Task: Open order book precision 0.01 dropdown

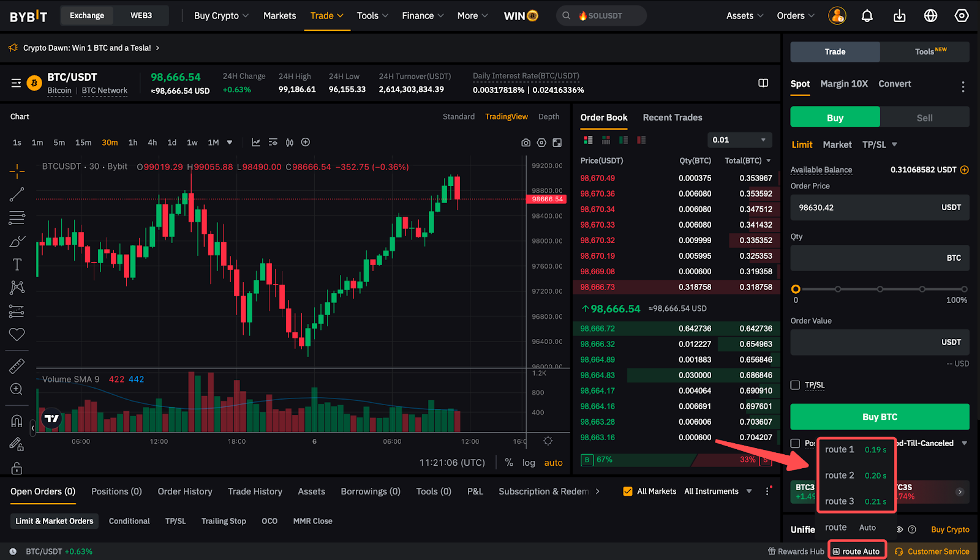Action: point(739,140)
